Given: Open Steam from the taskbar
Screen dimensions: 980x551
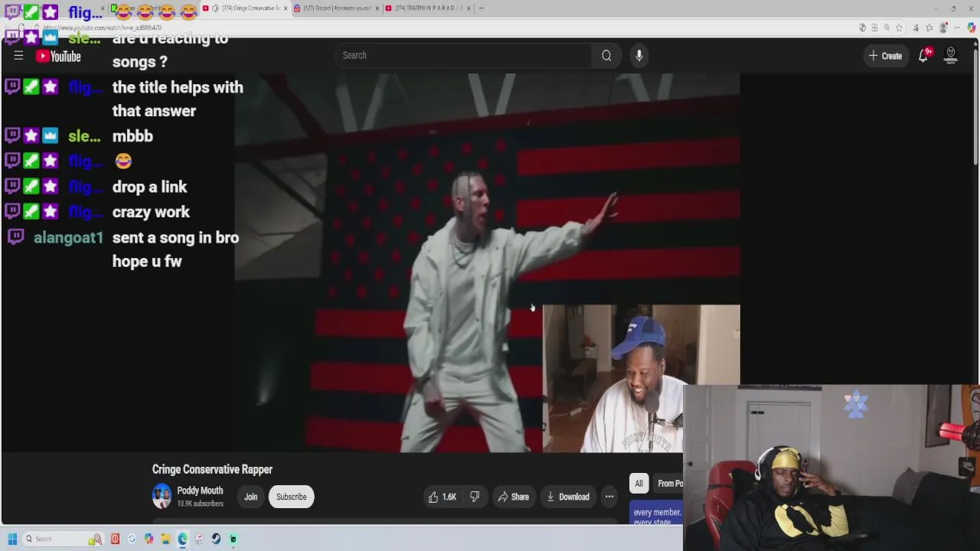Looking at the screenshot, I should (216, 539).
